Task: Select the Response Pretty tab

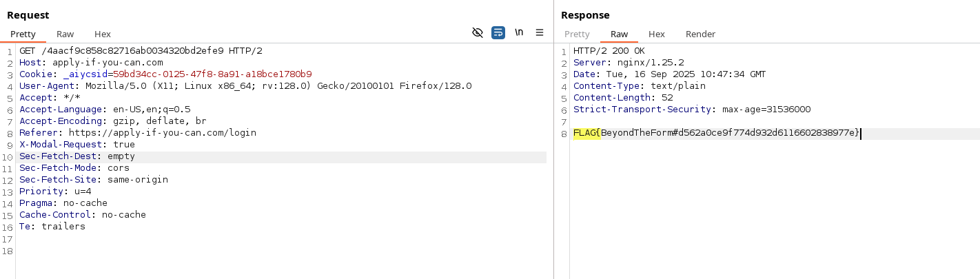Action: click(x=577, y=34)
